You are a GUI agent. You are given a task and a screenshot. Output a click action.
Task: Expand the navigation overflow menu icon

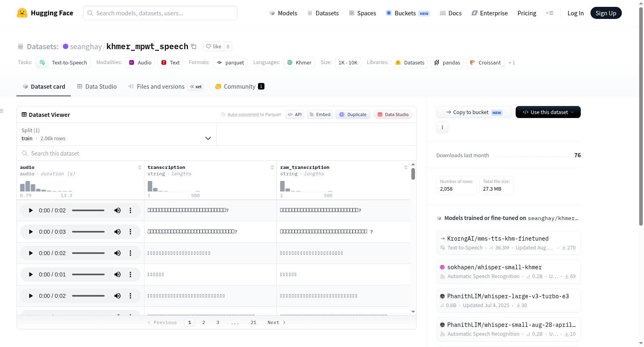(549, 13)
